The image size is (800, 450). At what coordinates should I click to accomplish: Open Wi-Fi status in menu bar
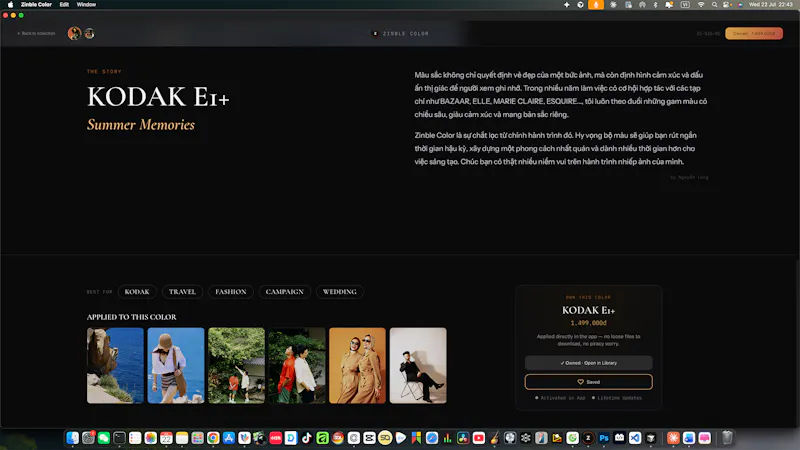701,5
